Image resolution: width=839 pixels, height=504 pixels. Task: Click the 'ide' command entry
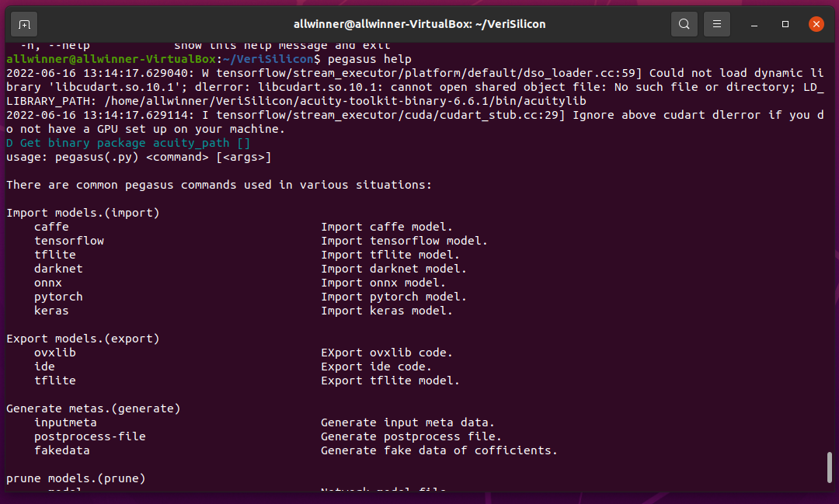pyautogui.click(x=44, y=367)
